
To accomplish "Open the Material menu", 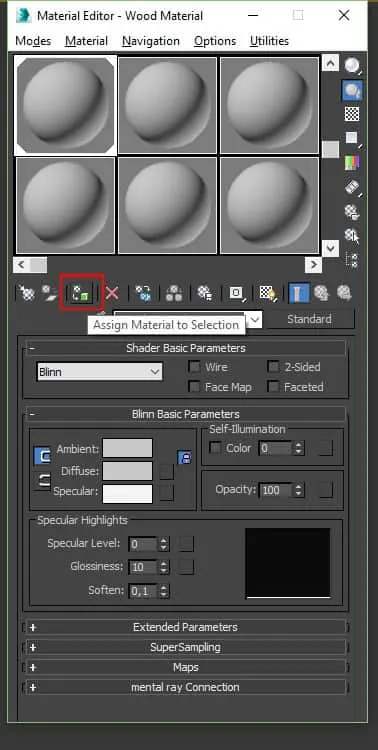I will (87, 41).
